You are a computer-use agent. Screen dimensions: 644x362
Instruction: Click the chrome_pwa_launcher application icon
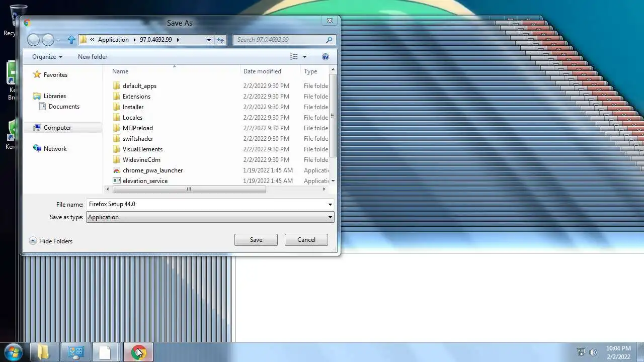[117, 170]
